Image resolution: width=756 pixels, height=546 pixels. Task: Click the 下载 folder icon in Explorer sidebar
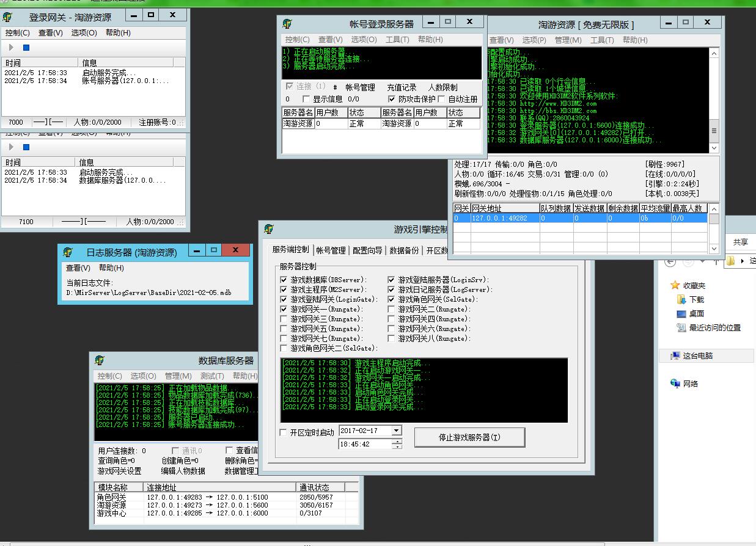(681, 300)
